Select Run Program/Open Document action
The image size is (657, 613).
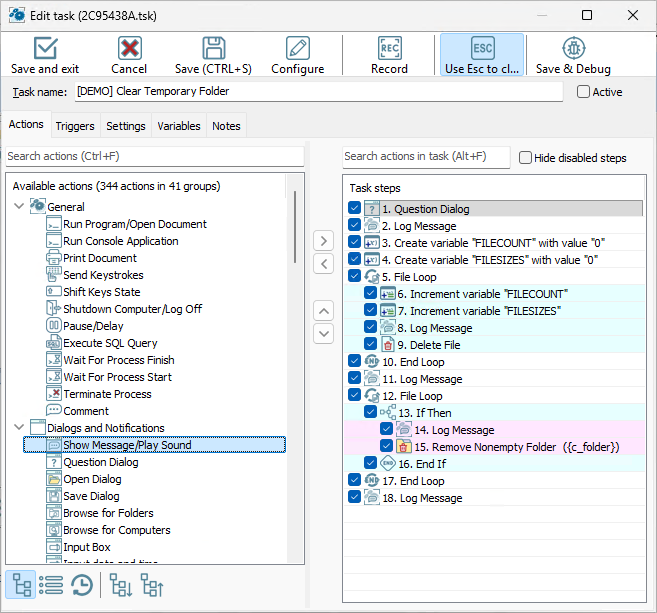coord(135,224)
